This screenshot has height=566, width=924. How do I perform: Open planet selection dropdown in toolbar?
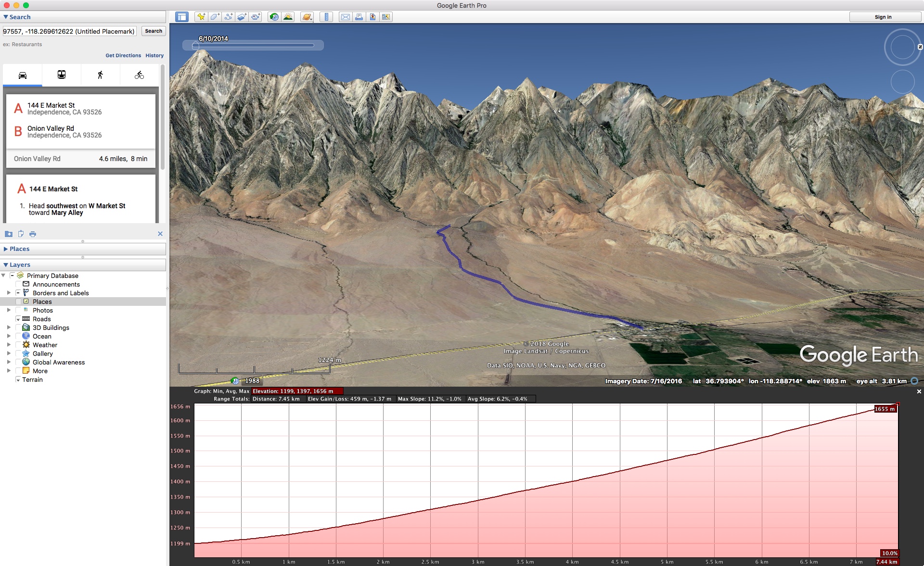[307, 17]
